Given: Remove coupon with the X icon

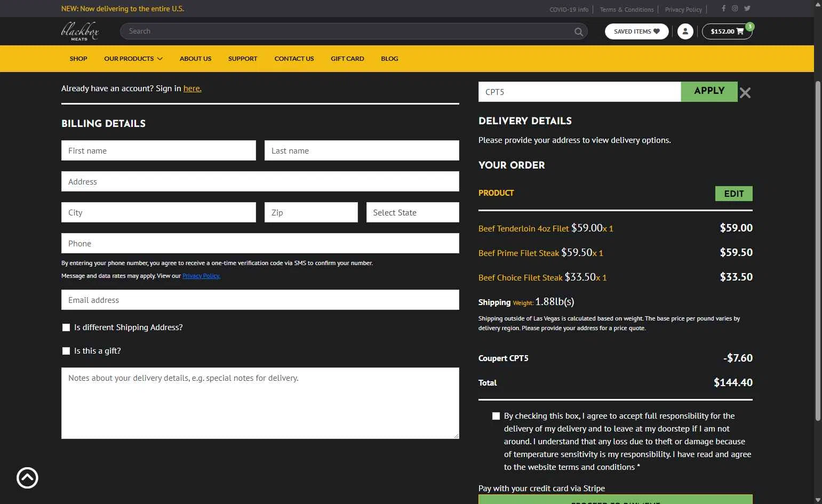Looking at the screenshot, I should 745,93.
